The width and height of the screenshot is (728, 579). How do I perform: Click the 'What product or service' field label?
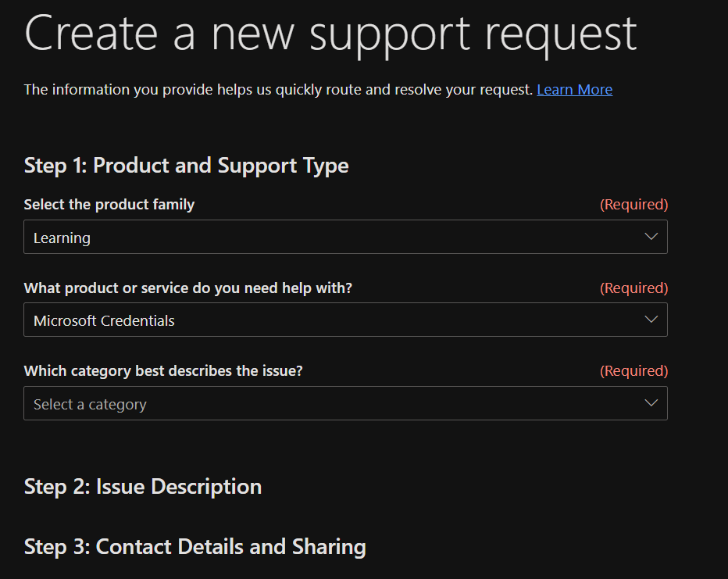(x=188, y=288)
